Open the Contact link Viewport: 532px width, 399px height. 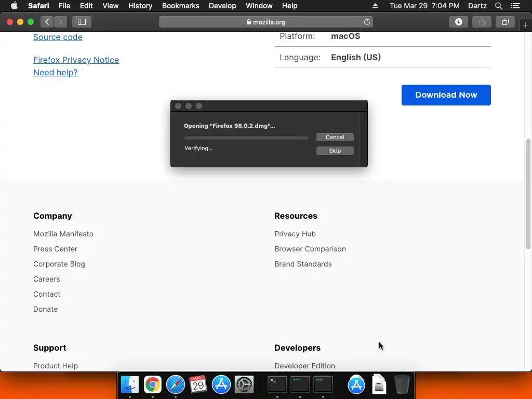click(x=47, y=294)
